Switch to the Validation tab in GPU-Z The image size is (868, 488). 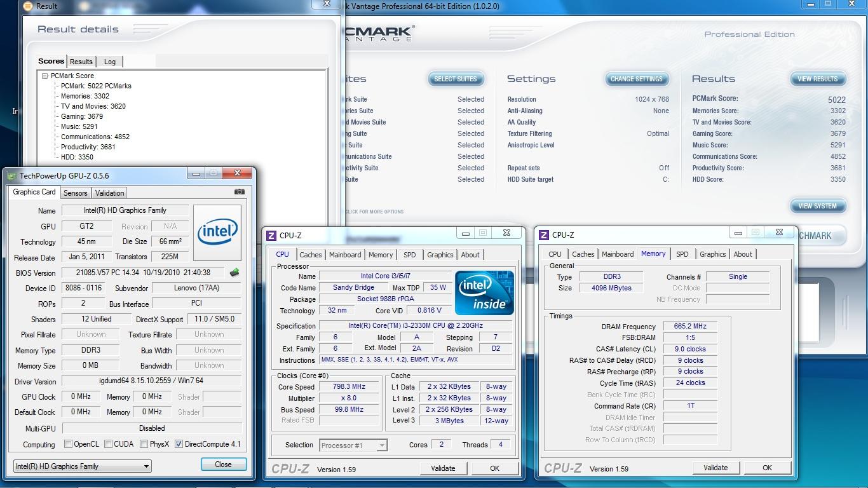109,193
